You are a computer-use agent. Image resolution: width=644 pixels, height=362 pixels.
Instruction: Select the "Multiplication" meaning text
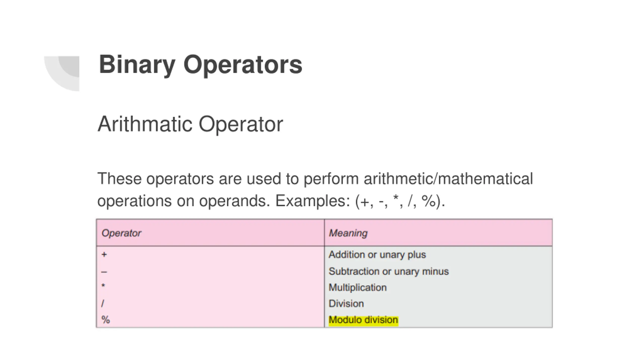tap(357, 288)
